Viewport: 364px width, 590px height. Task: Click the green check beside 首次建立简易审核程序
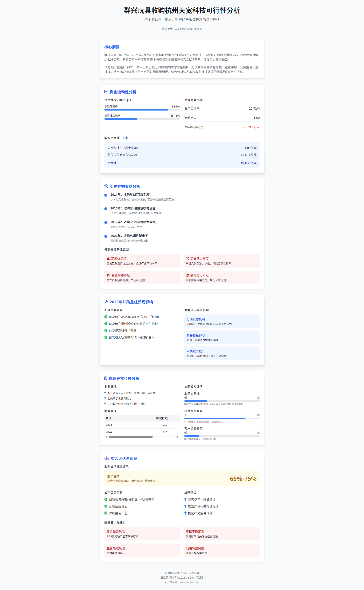(x=106, y=317)
